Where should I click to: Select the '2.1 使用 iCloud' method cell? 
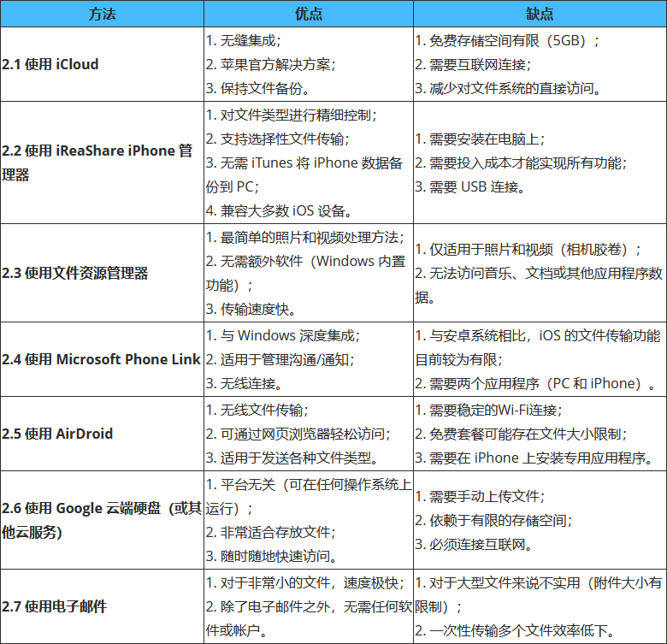tap(102, 64)
